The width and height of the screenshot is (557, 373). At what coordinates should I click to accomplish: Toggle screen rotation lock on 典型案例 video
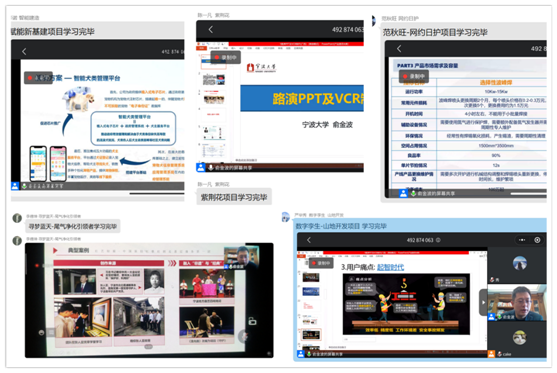point(252,321)
